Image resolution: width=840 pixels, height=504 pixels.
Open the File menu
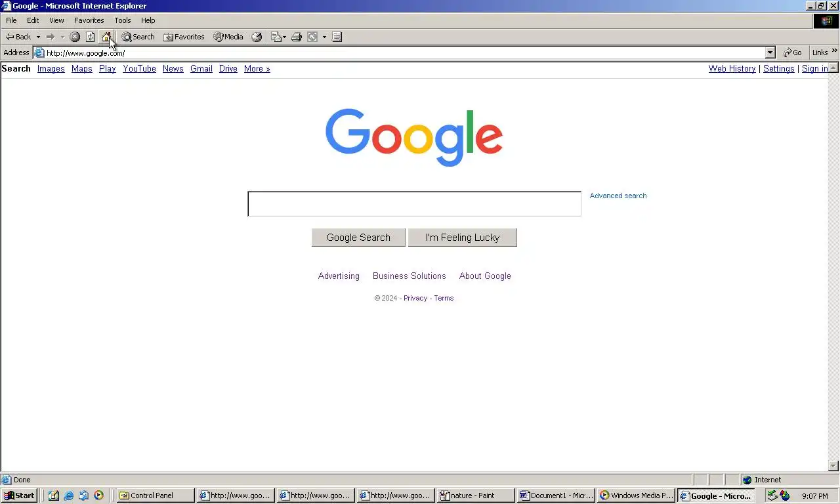(x=11, y=20)
